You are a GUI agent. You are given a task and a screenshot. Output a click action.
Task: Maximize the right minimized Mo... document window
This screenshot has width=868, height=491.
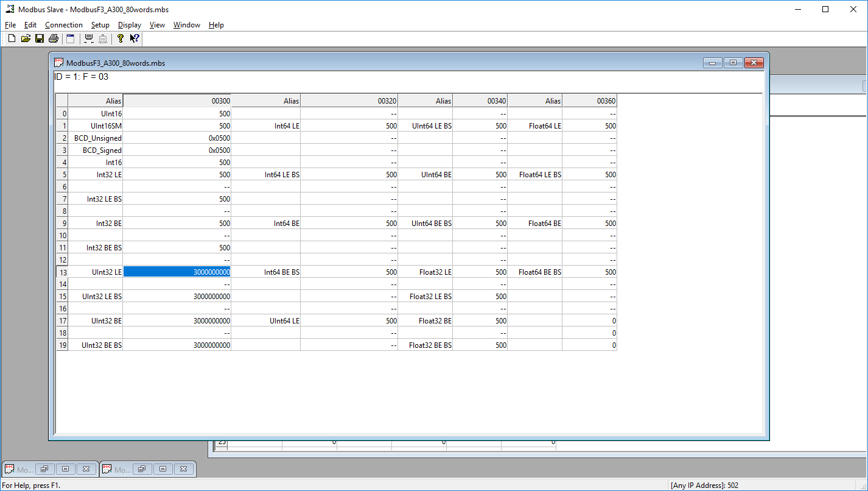coord(163,469)
